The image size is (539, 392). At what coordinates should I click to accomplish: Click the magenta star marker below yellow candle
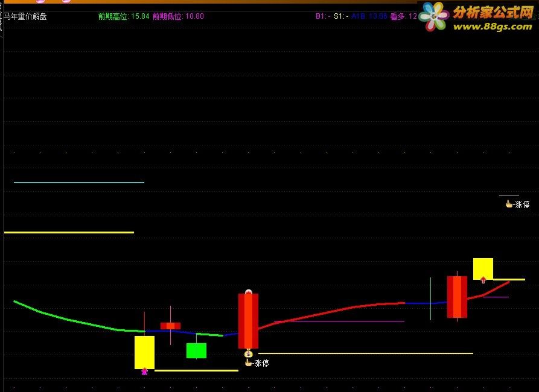144,371
